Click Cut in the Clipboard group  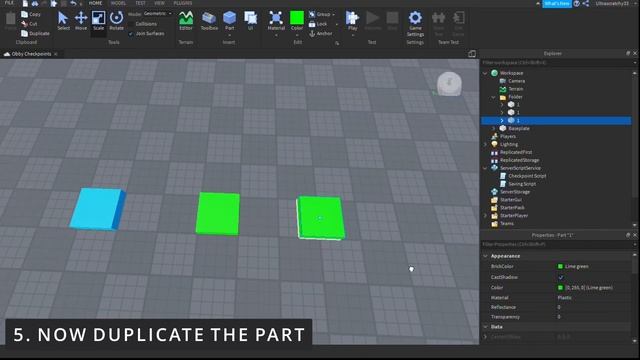(29, 24)
